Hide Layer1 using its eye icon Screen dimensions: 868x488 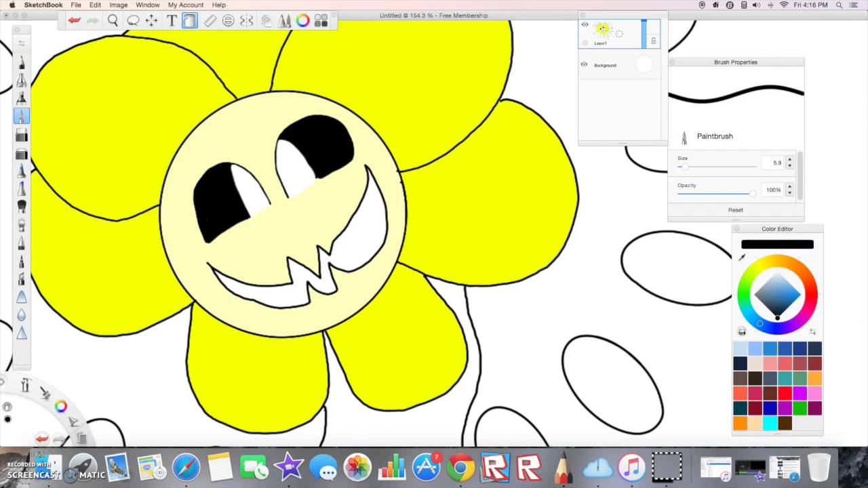pos(585,25)
